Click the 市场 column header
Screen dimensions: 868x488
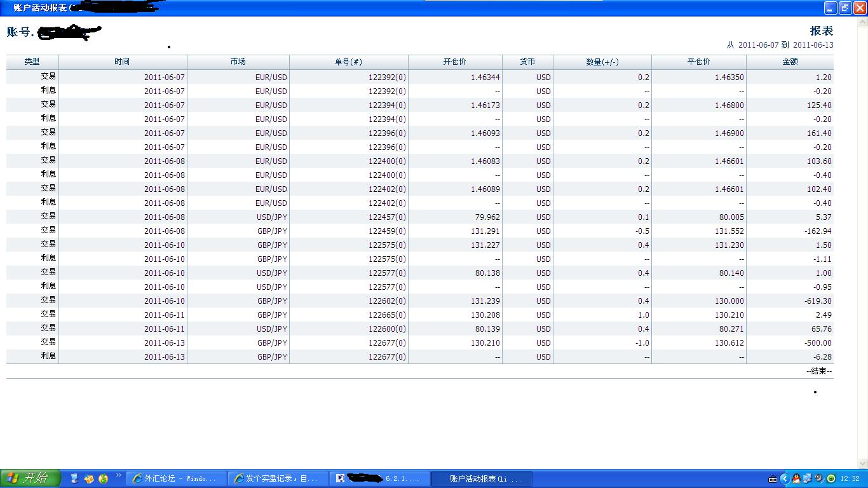(x=238, y=62)
